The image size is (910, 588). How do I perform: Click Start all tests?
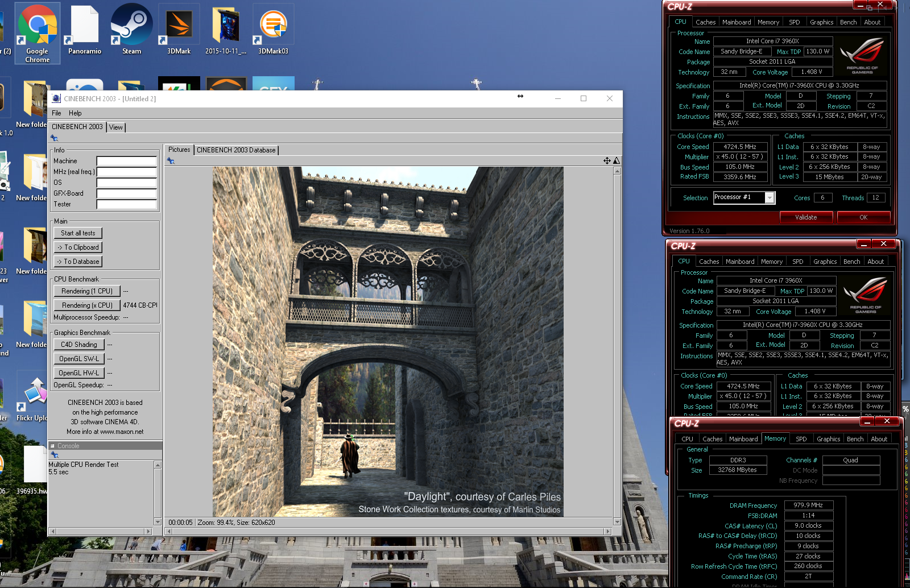tap(78, 233)
